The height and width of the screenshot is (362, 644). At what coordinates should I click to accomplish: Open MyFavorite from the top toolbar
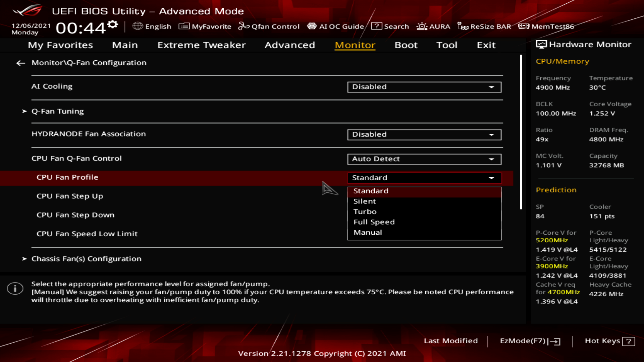(x=205, y=26)
